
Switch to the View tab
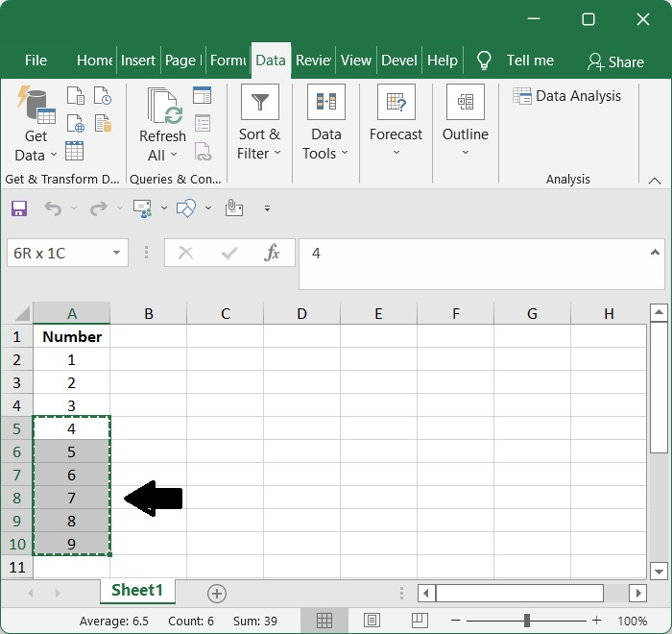pos(355,60)
